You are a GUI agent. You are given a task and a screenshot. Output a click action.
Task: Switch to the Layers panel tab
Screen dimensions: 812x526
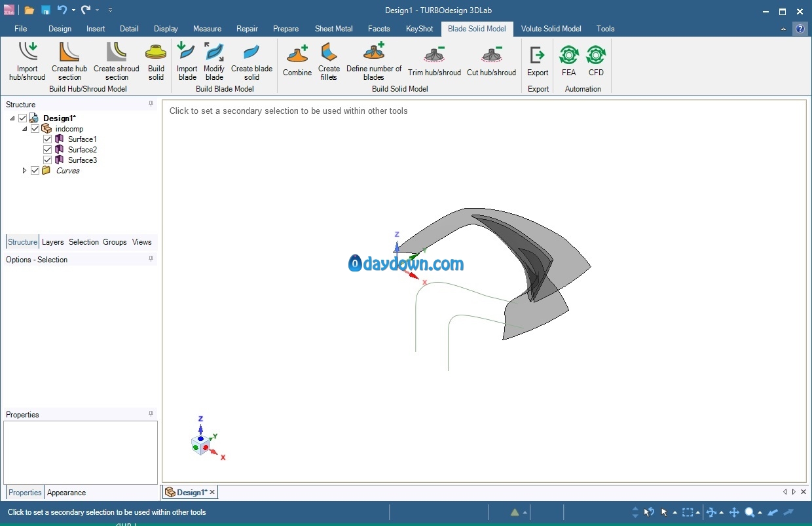tap(52, 242)
